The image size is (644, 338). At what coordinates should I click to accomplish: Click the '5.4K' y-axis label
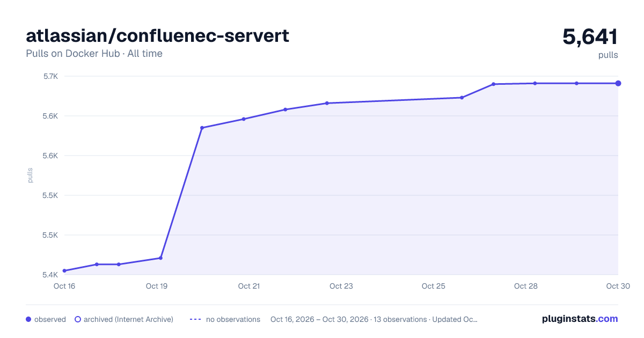[x=50, y=275]
